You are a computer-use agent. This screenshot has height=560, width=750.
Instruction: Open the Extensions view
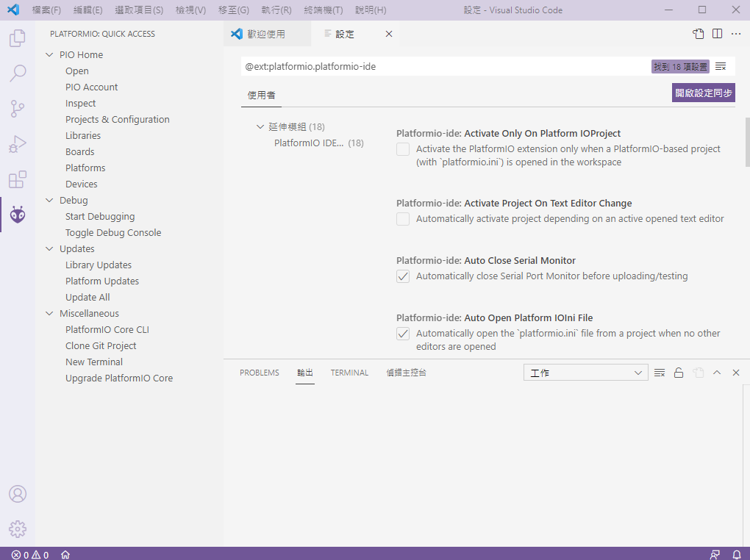coord(17,179)
